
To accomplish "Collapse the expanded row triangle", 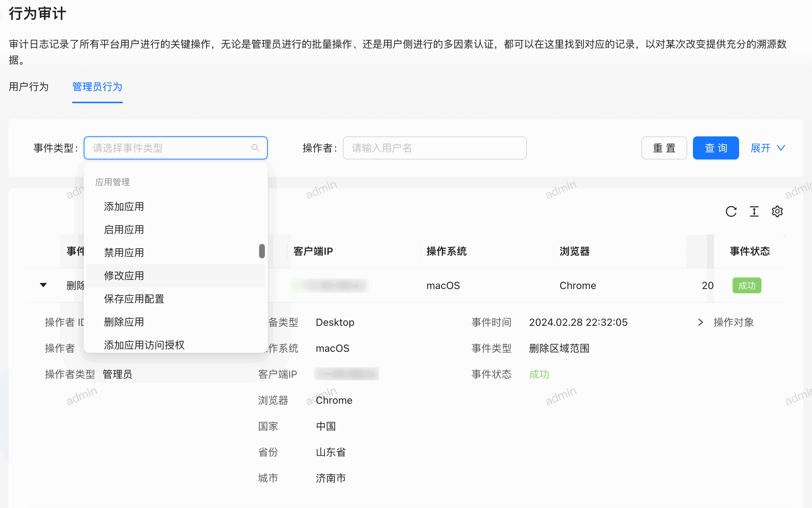I will [x=43, y=285].
